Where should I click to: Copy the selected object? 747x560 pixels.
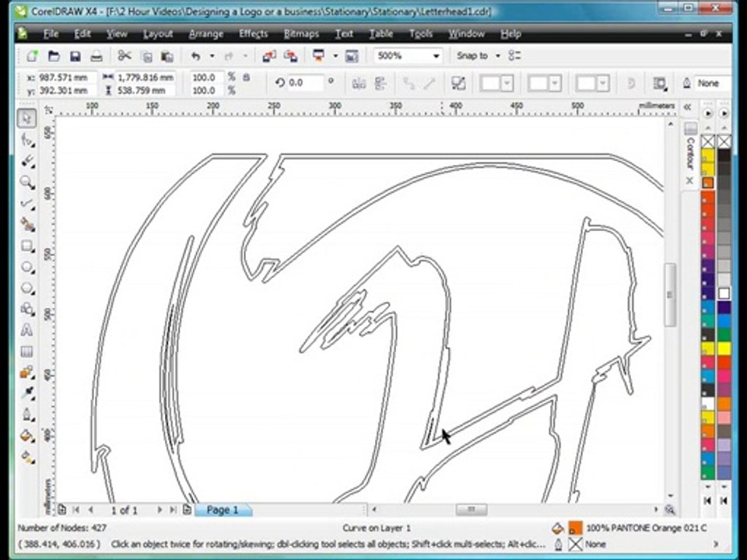(x=147, y=57)
